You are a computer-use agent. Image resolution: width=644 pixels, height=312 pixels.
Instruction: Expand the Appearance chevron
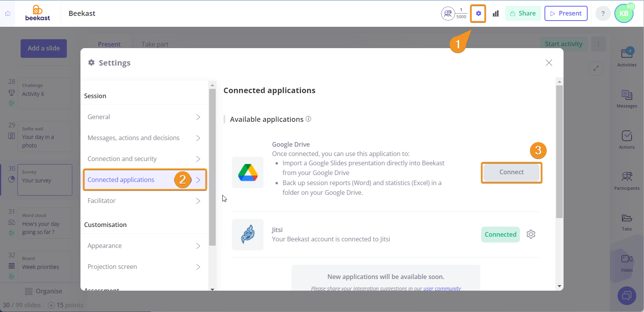coord(198,246)
